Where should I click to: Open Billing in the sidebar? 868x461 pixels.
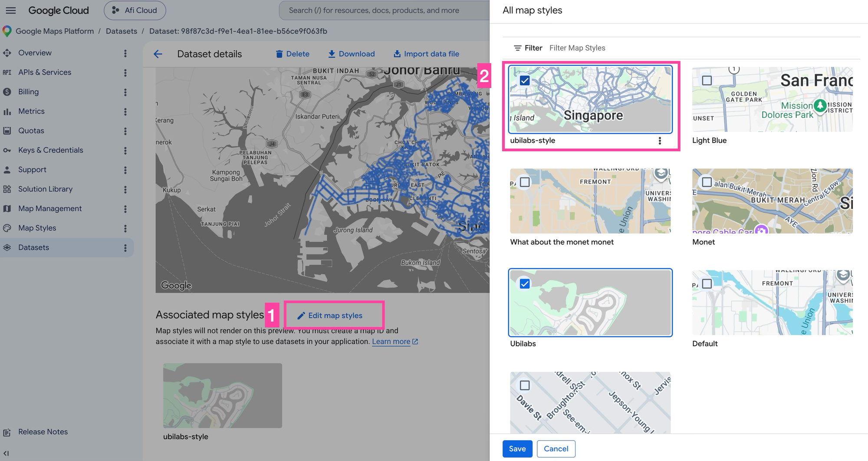tap(28, 92)
